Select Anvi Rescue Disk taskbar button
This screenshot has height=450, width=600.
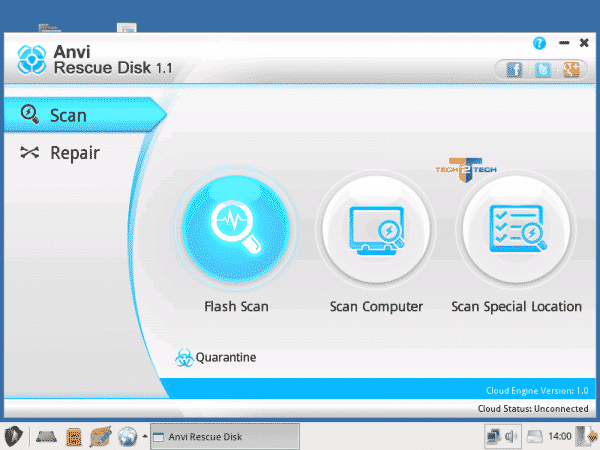click(x=225, y=437)
